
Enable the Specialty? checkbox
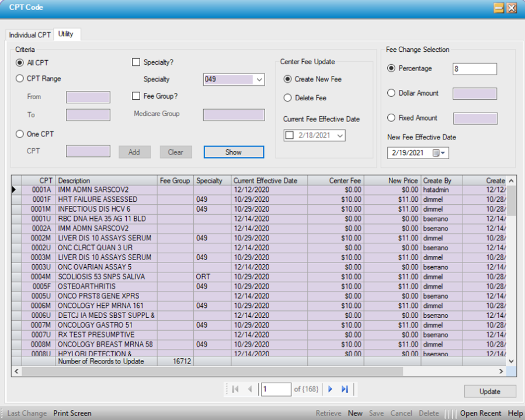[137, 62]
